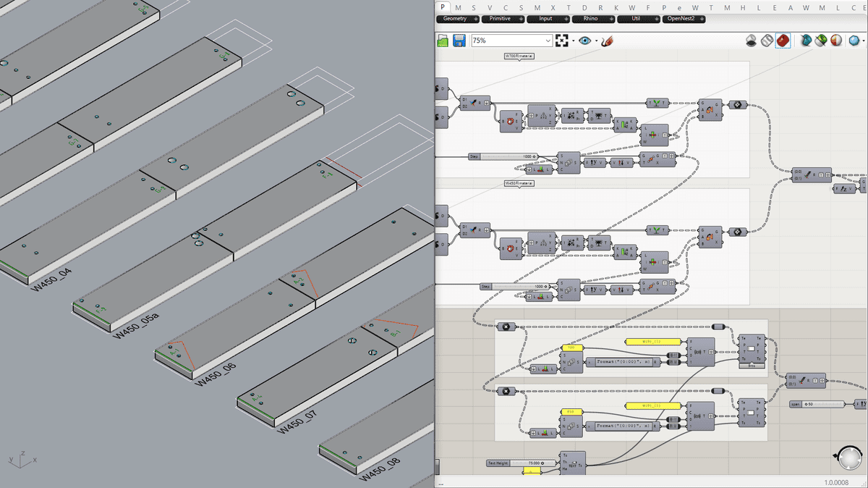Toggle the eye preview visibility icon
This screenshot has width=868, height=488.
pyautogui.click(x=584, y=41)
